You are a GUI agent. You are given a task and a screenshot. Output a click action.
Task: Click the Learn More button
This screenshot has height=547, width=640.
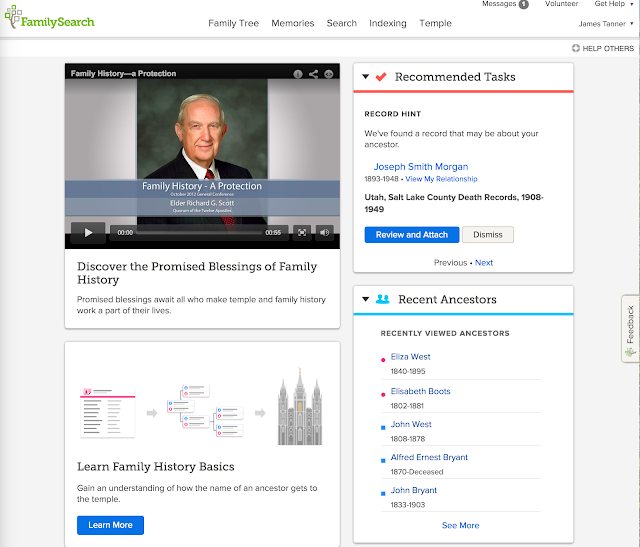point(110,525)
